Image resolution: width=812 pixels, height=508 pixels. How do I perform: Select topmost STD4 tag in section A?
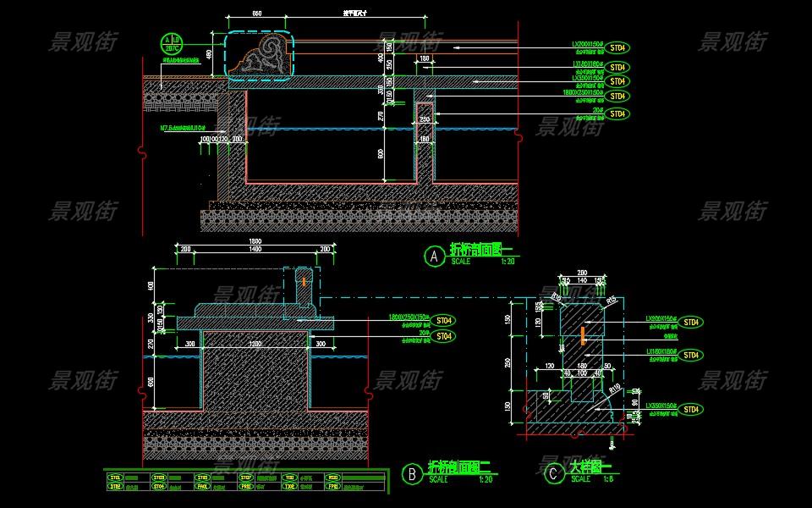(617, 49)
